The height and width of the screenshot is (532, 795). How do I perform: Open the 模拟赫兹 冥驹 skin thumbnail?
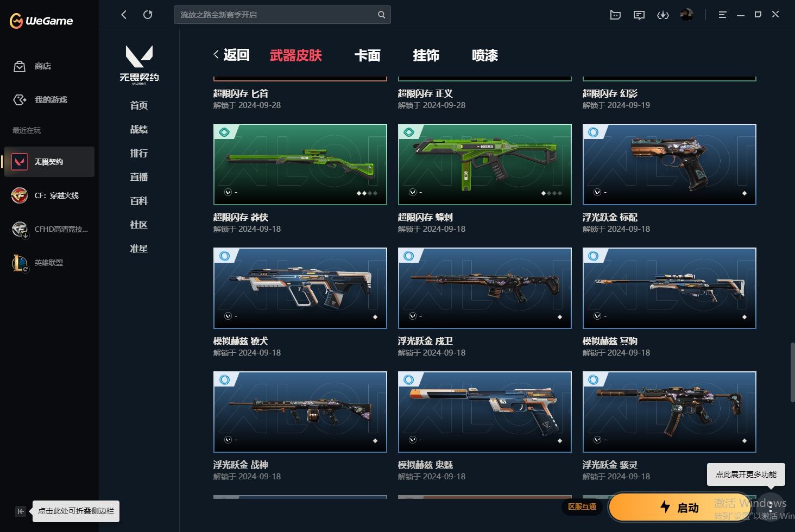coord(670,288)
